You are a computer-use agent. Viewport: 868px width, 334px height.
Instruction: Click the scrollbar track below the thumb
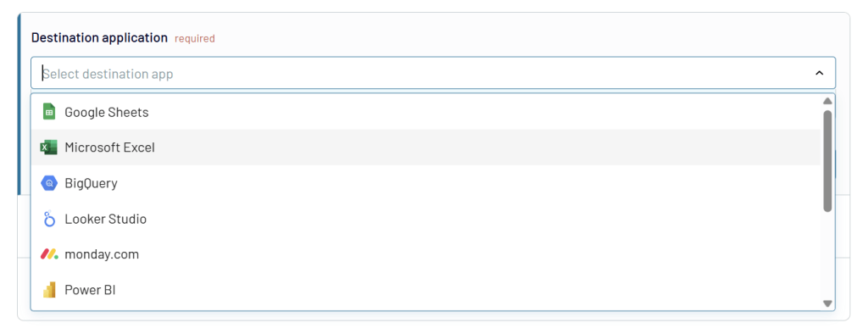[827, 255]
